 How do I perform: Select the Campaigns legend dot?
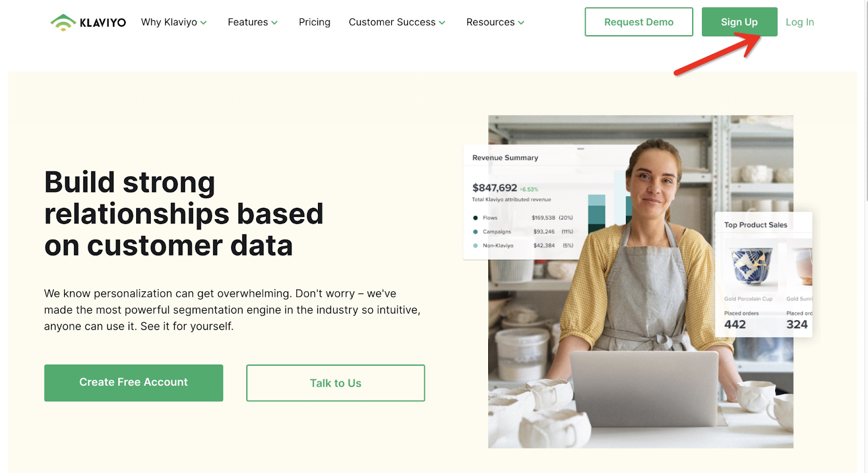tap(475, 232)
